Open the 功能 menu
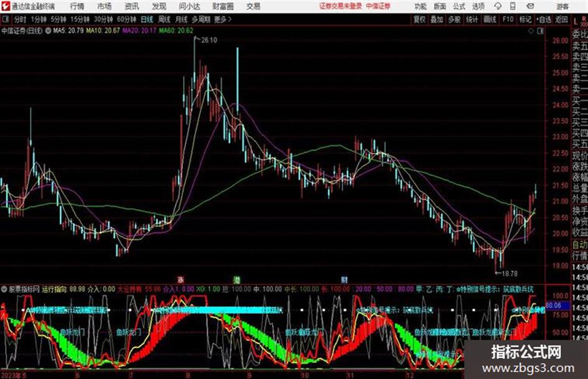Screen dimensions: 588x379 [x=421, y=6]
